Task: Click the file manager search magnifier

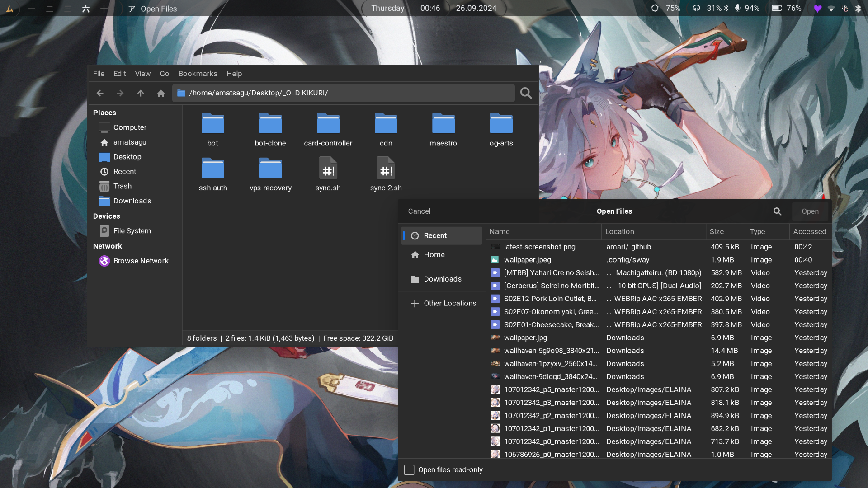Action: click(526, 93)
